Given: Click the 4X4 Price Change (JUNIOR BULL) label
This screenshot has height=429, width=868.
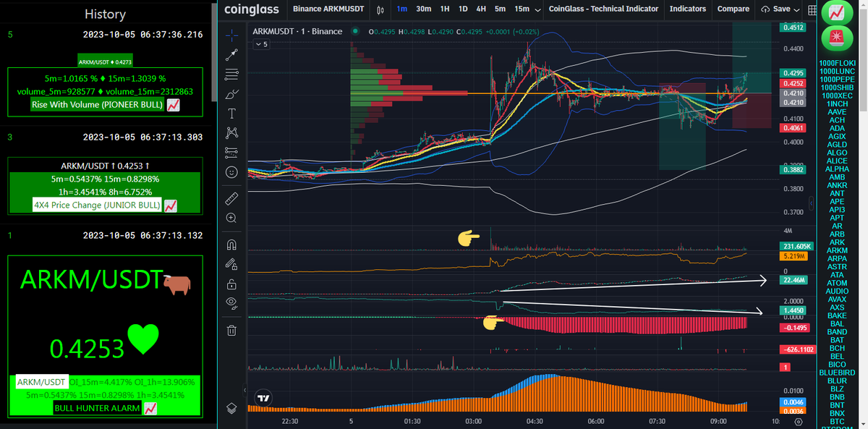Looking at the screenshot, I should tap(98, 205).
